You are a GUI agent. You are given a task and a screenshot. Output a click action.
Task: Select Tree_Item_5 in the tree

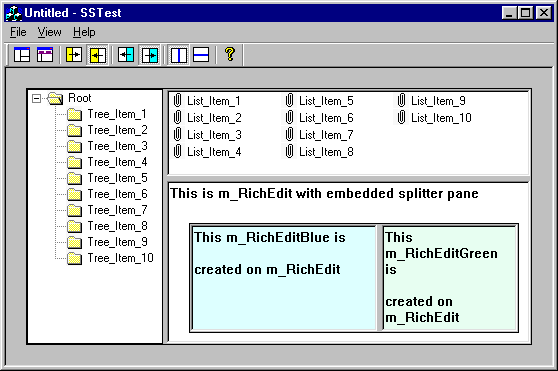(x=117, y=178)
